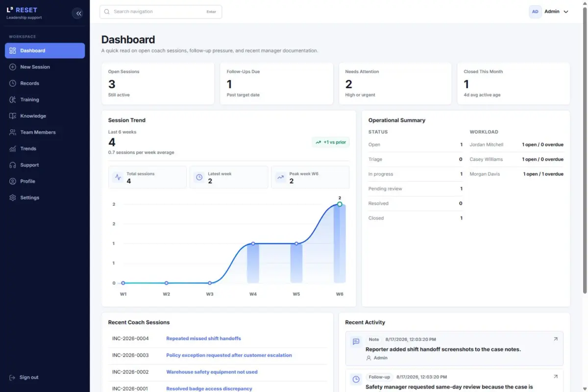
Task: Click the Support headset icon
Action: tap(13, 165)
